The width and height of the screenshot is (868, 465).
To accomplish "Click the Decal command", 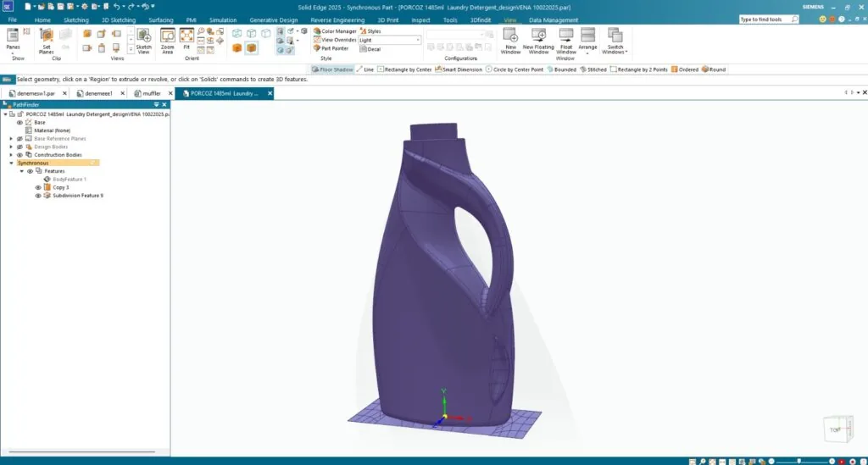I will click(x=370, y=48).
